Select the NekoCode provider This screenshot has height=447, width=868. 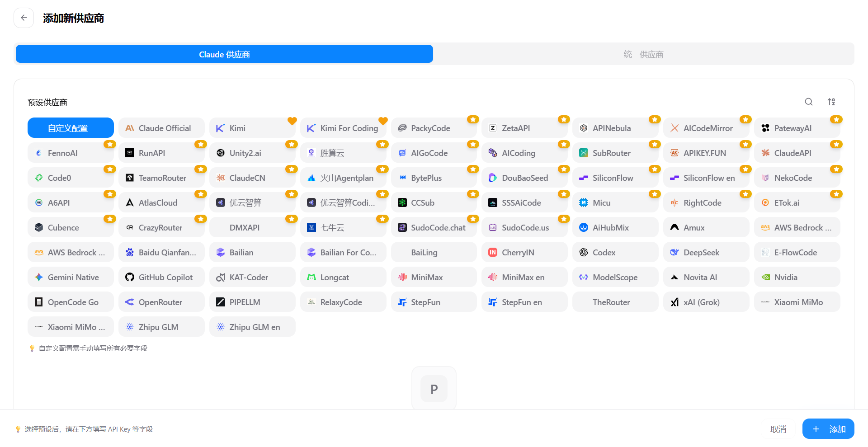click(x=797, y=178)
